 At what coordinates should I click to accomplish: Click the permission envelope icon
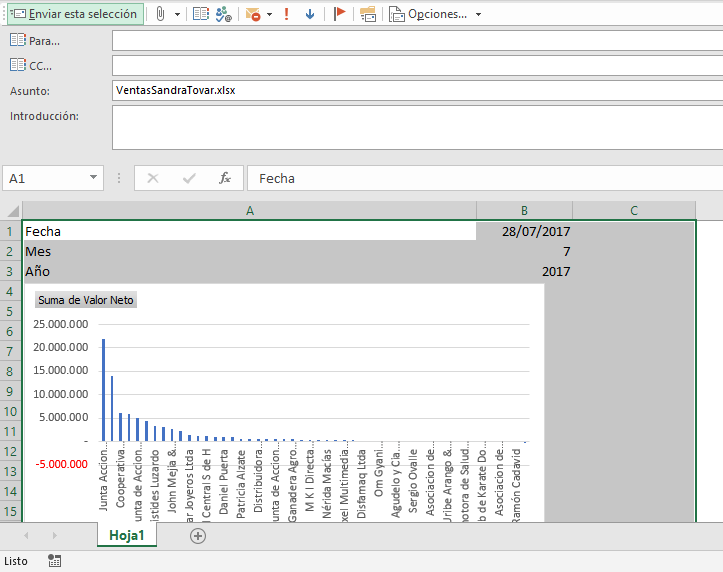pyautogui.click(x=253, y=14)
